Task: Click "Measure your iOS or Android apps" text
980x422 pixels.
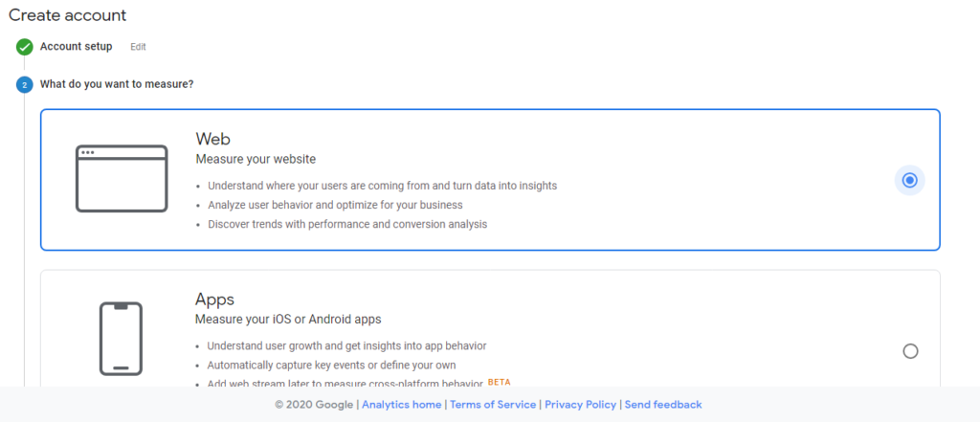Action: tap(288, 320)
